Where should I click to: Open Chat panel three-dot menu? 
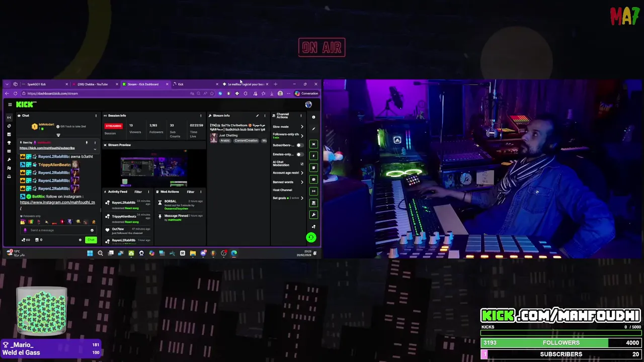[x=96, y=116]
